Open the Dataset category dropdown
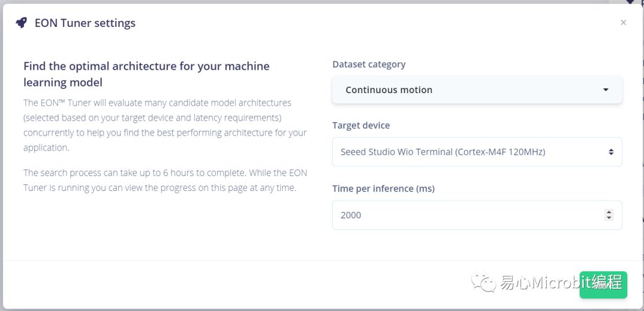644x311 pixels. [x=477, y=90]
